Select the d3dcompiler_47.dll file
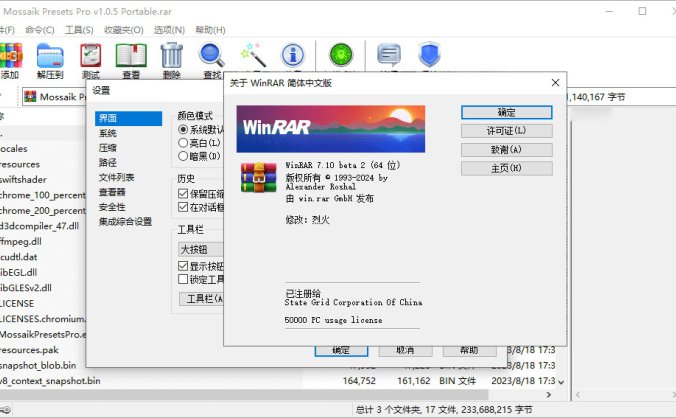The width and height of the screenshot is (676, 418). tap(40, 226)
